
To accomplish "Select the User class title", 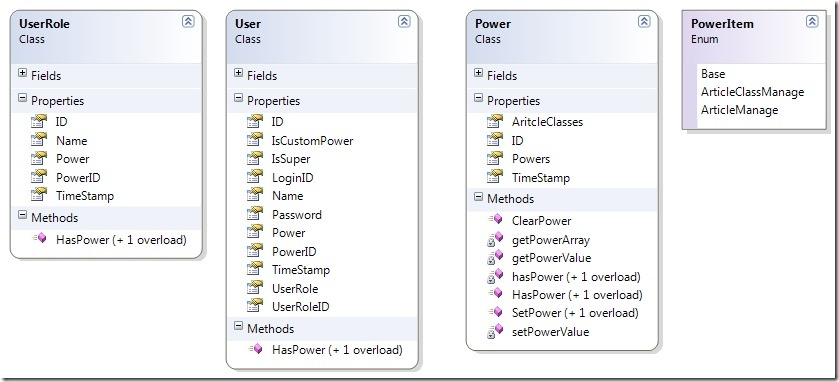I will coord(248,24).
